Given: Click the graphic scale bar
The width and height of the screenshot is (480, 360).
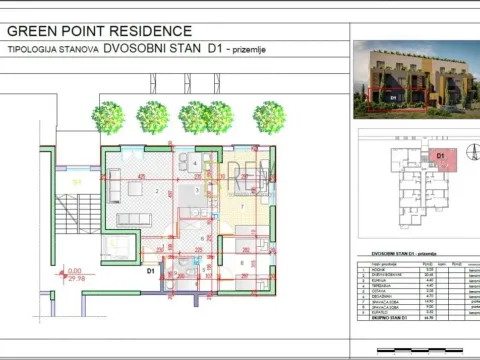Looking at the screenshot, I should pyautogui.click(x=420, y=350).
